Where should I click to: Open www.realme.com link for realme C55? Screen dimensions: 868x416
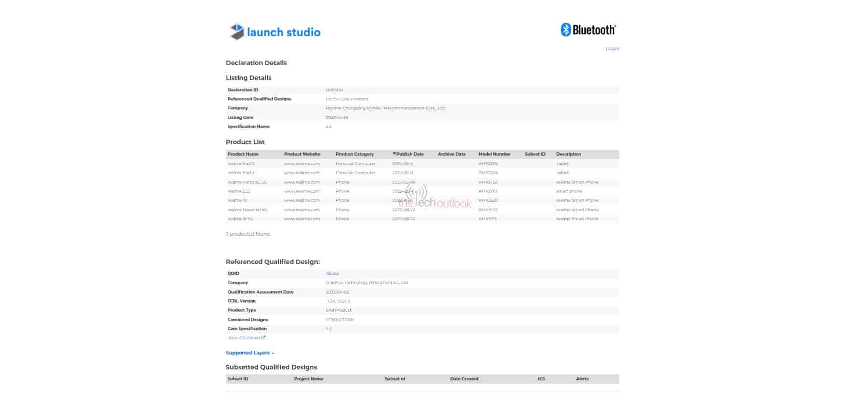click(x=302, y=191)
